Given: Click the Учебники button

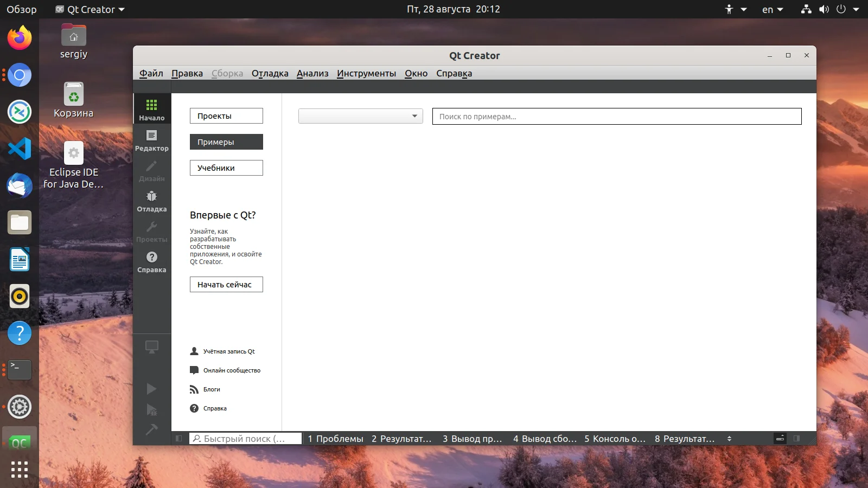Looking at the screenshot, I should point(226,168).
